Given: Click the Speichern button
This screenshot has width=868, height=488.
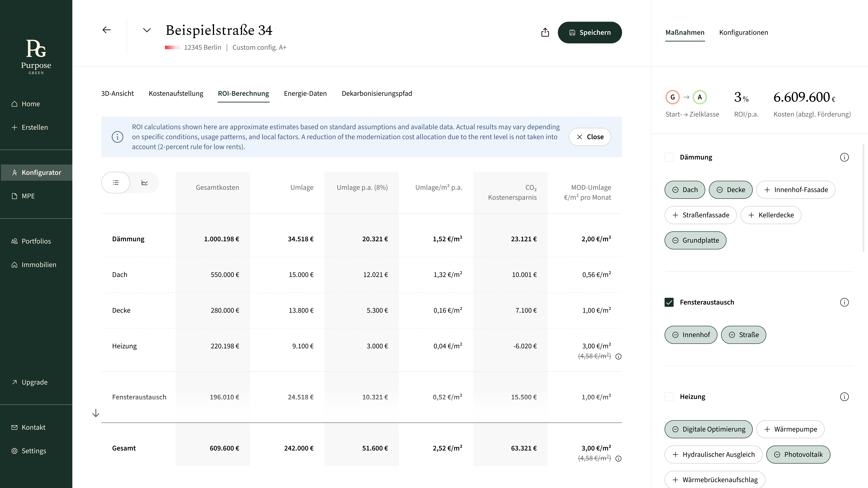Looking at the screenshot, I should pos(590,33).
